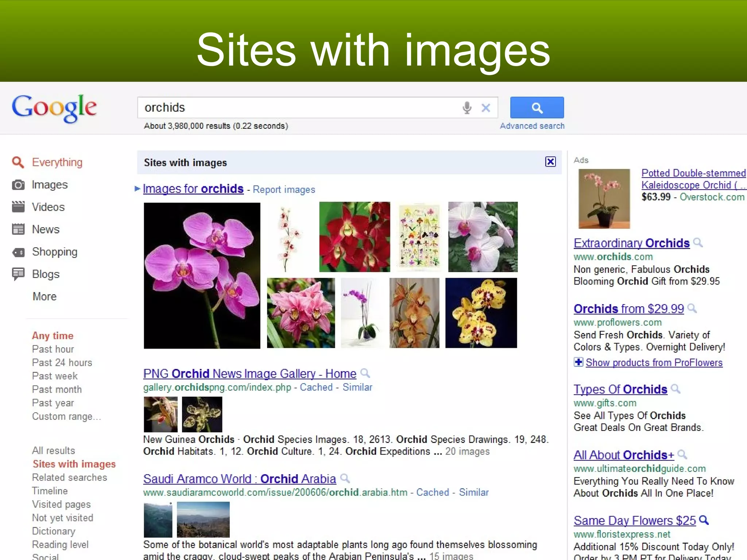Viewport: 747px width, 560px height.
Task: Click Report images link
Action: tap(284, 190)
